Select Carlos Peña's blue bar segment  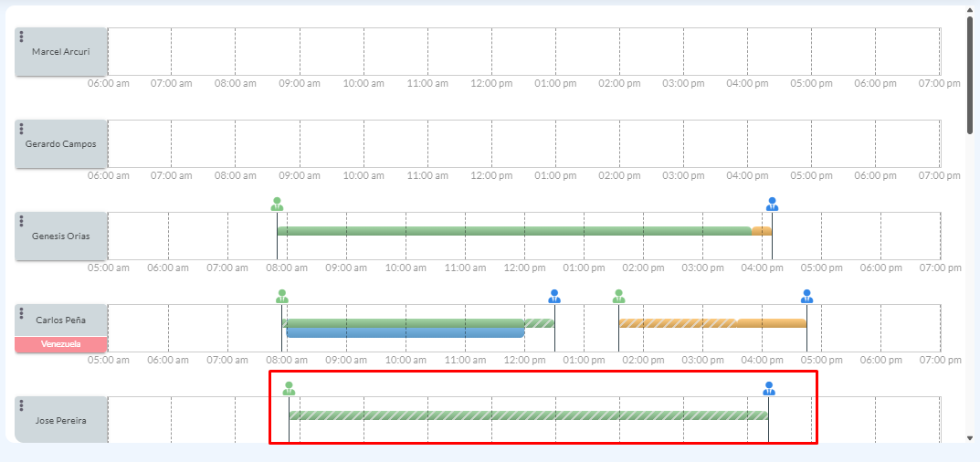click(x=405, y=333)
